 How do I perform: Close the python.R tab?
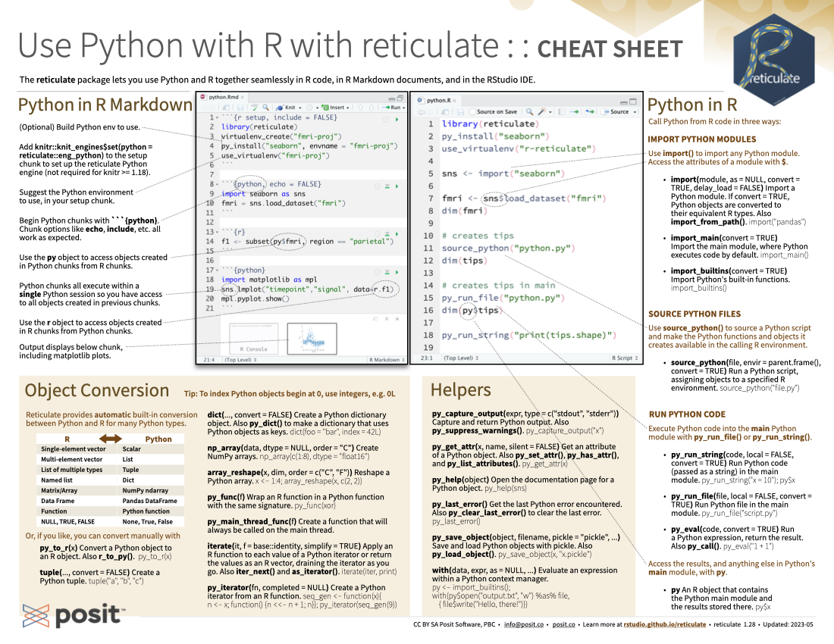coord(455,101)
